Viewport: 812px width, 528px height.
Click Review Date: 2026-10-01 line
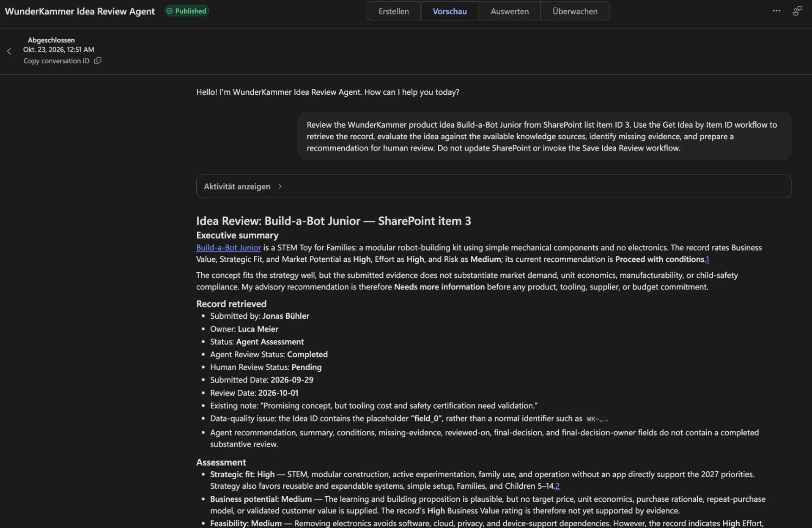[254, 393]
